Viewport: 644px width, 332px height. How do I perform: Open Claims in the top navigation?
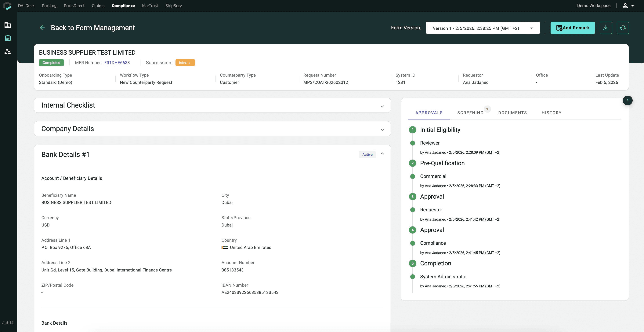[x=98, y=6]
